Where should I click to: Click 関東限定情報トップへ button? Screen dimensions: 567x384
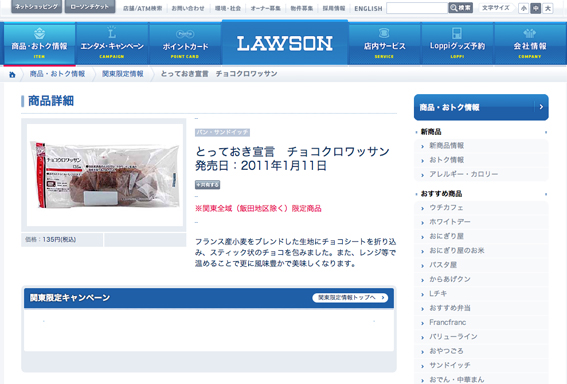tap(350, 298)
